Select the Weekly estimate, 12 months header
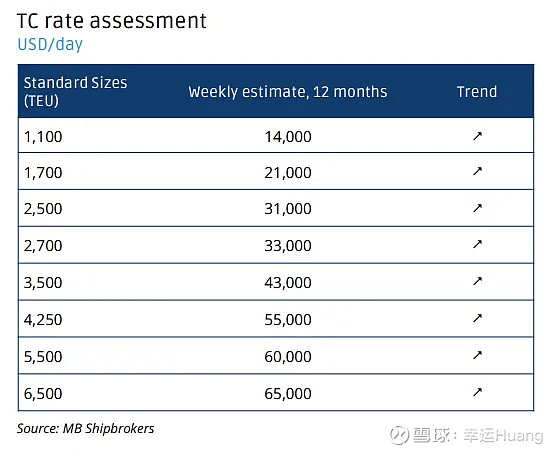Viewport: 560px width, 452px height. (x=288, y=92)
